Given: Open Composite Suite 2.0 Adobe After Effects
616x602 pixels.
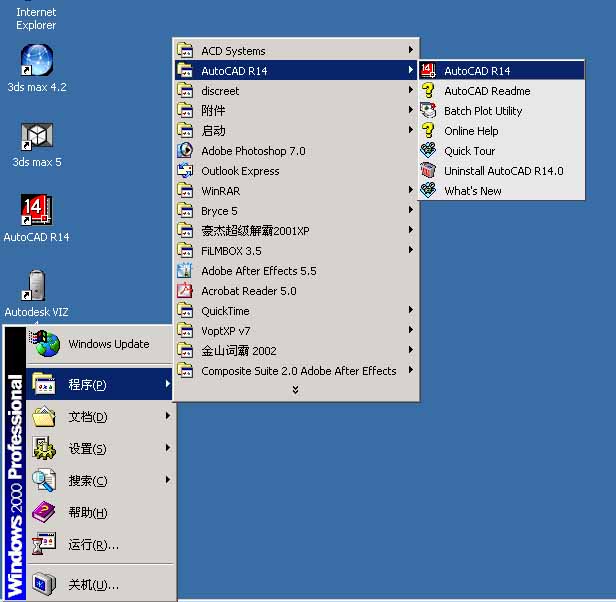Looking at the screenshot, I should [296, 371].
